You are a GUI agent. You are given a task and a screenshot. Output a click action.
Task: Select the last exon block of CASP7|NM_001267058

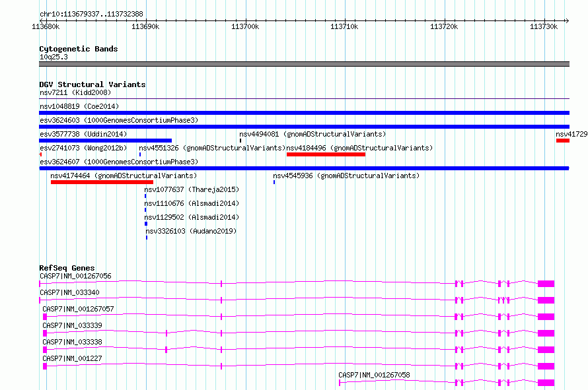(x=546, y=383)
